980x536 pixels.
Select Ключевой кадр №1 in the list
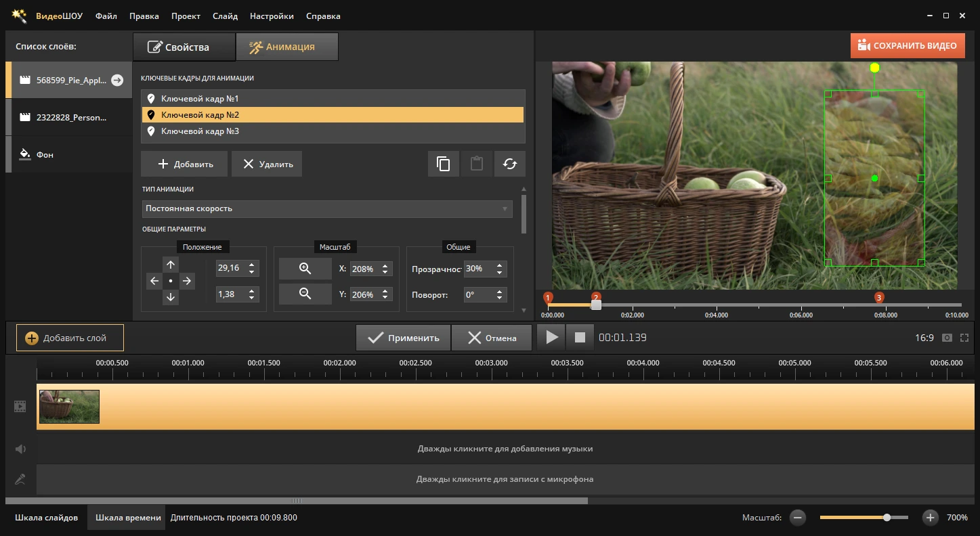pos(333,99)
